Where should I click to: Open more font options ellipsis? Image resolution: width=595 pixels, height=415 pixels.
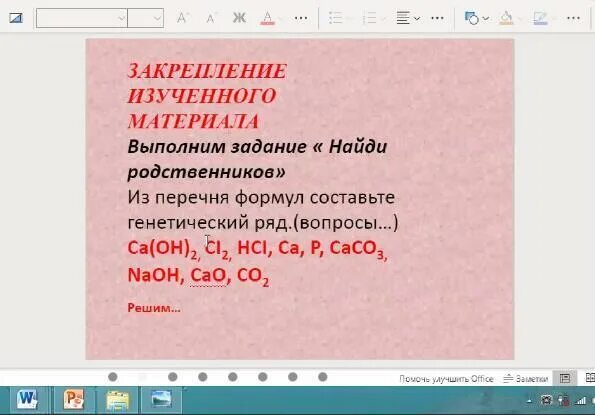[x=301, y=18]
